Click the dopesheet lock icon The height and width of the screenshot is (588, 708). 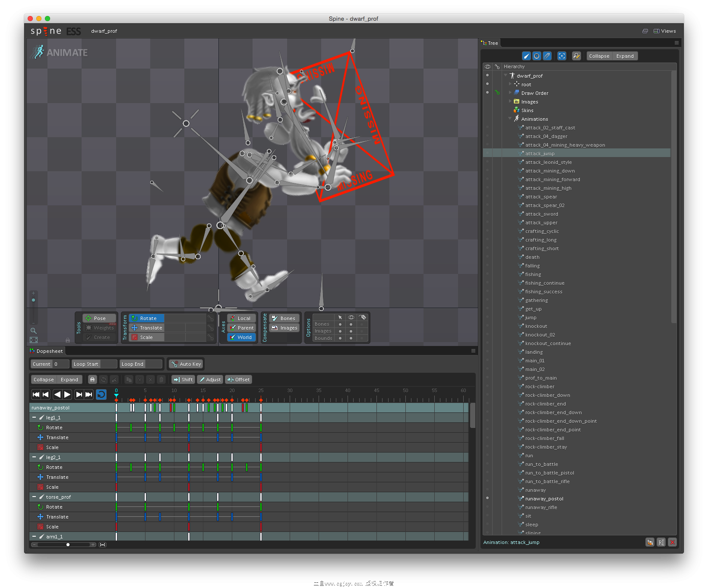(x=92, y=380)
